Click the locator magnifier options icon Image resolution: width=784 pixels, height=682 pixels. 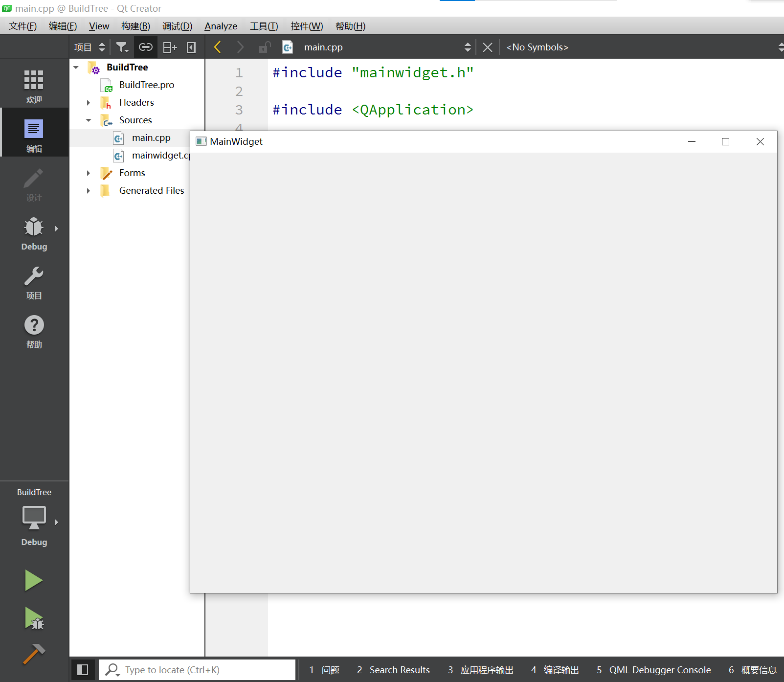pyautogui.click(x=112, y=670)
